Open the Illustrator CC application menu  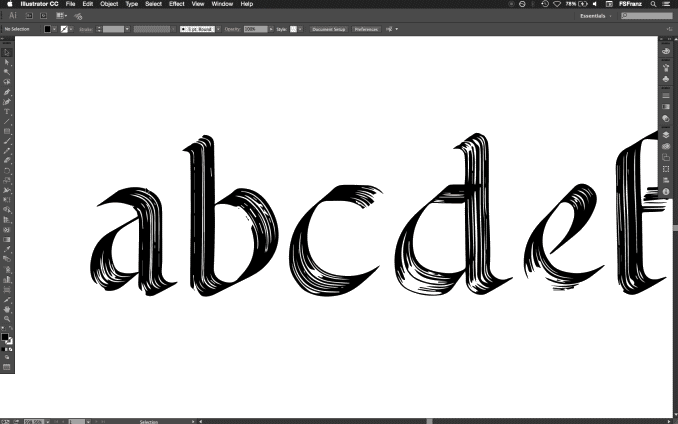tap(39, 4)
